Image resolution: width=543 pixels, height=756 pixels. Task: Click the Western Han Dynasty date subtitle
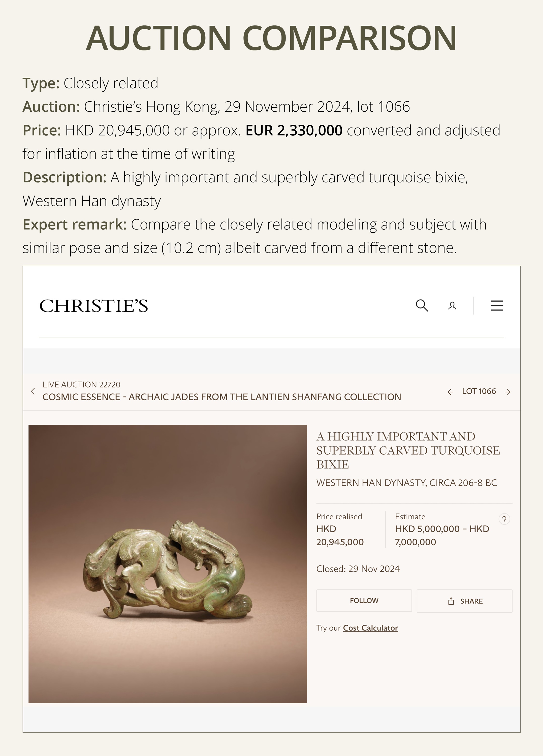click(406, 483)
